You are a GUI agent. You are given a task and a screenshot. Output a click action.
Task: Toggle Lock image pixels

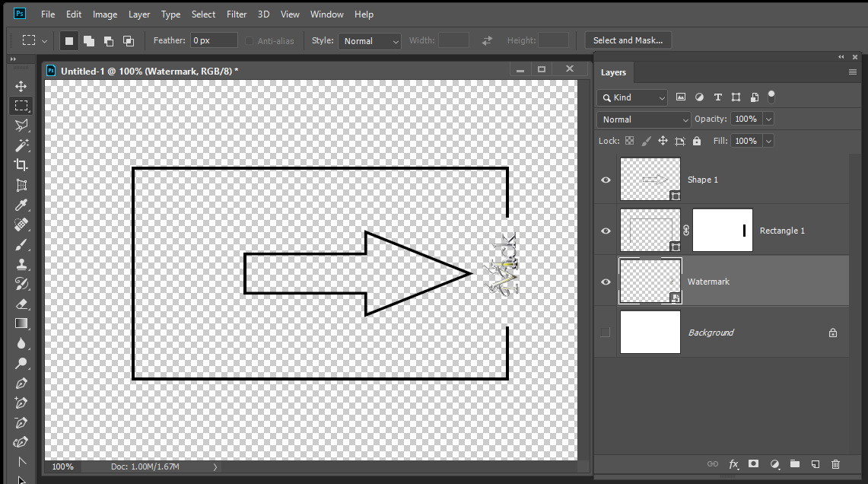(x=646, y=141)
